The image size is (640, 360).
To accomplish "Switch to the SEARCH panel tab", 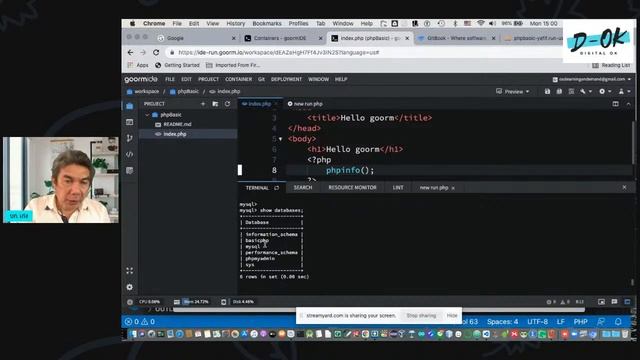I will coord(302,187).
